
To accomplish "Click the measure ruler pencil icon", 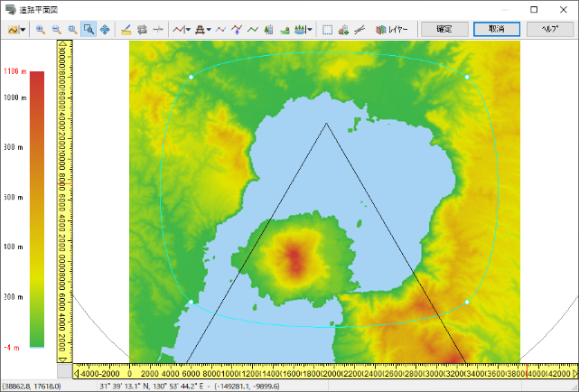I will [x=126, y=30].
